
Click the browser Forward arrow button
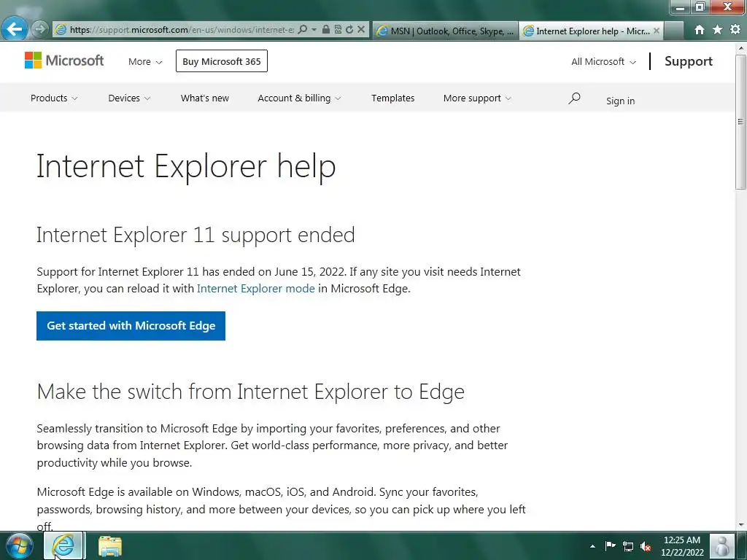tap(40, 29)
